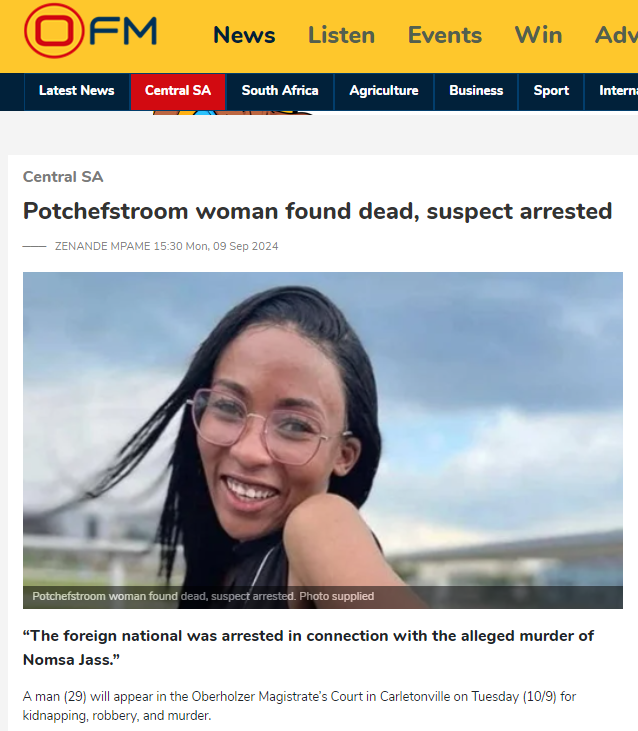Open the article photo of the woman
Viewport: 638px width, 731px height.
click(x=322, y=440)
